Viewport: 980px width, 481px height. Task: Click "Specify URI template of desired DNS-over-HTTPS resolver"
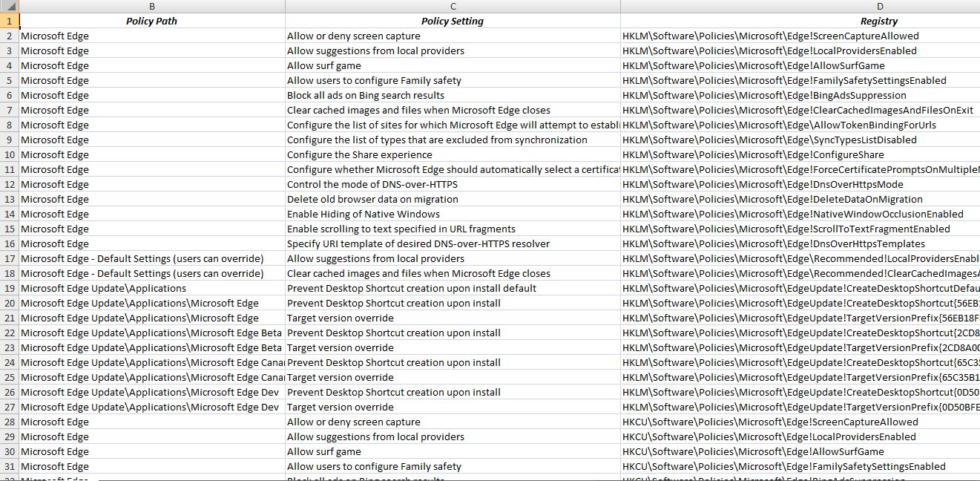(x=453, y=243)
